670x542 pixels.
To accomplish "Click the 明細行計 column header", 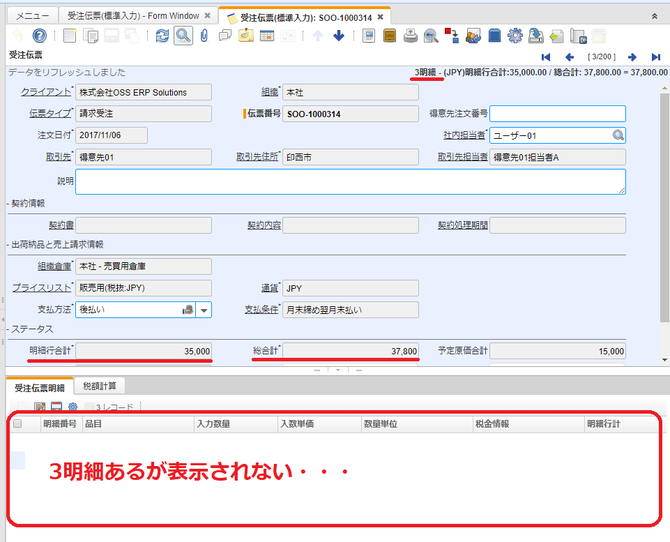I will pyautogui.click(x=621, y=424).
